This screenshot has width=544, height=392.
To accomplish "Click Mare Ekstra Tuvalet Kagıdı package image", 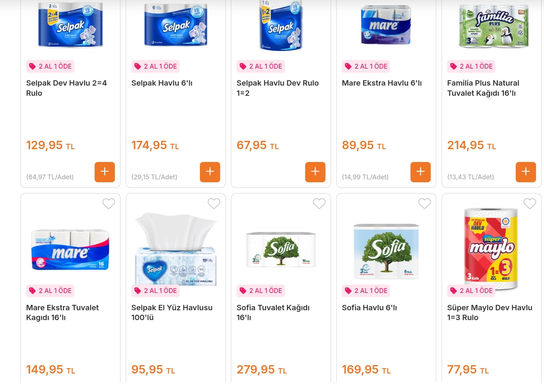I will click(70, 250).
